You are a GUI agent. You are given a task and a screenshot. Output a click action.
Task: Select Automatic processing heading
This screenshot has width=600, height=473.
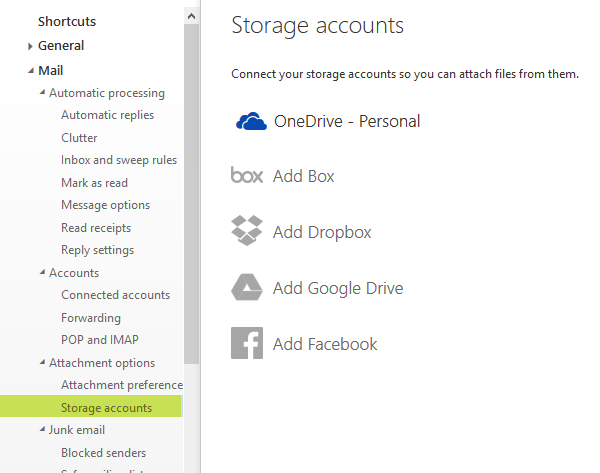pos(107,93)
